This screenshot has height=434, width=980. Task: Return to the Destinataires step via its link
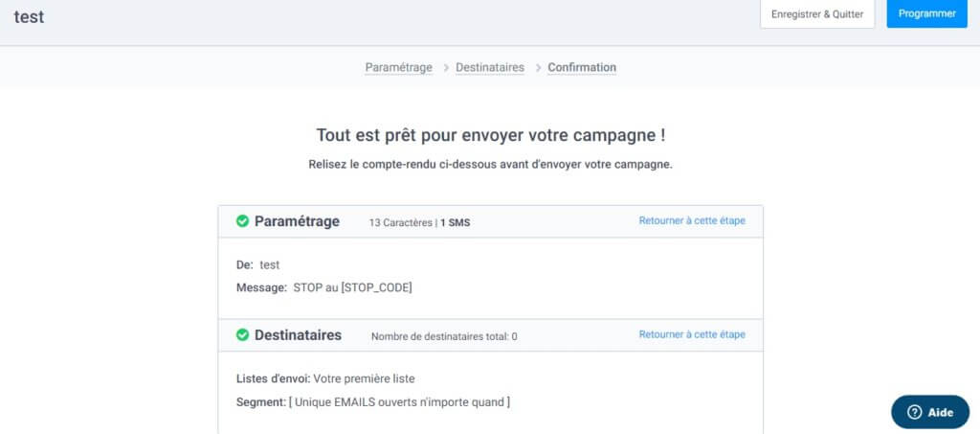click(x=692, y=335)
